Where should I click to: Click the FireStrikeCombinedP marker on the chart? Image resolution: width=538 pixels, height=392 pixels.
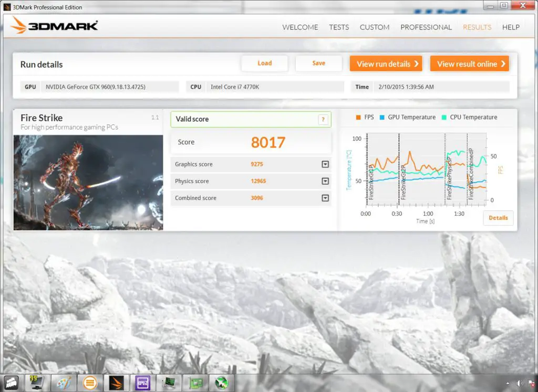(471, 174)
